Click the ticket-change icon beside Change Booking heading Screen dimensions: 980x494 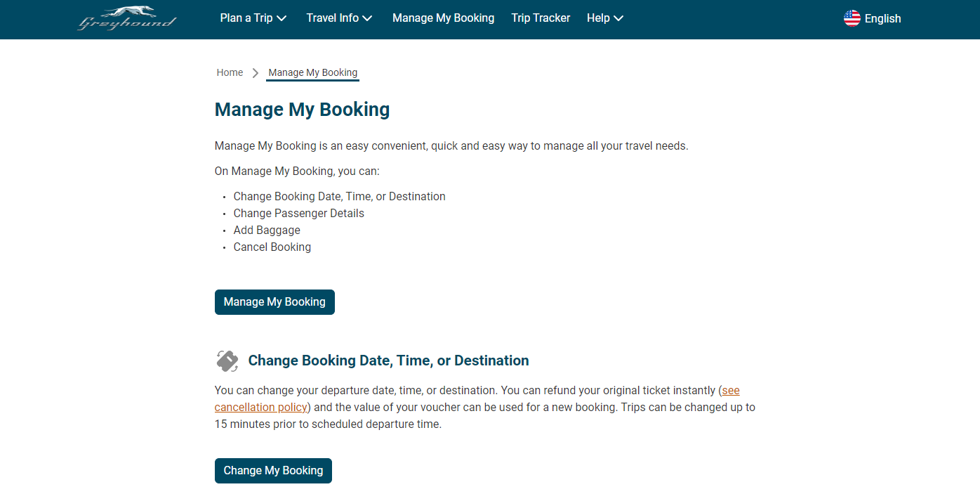pos(227,360)
